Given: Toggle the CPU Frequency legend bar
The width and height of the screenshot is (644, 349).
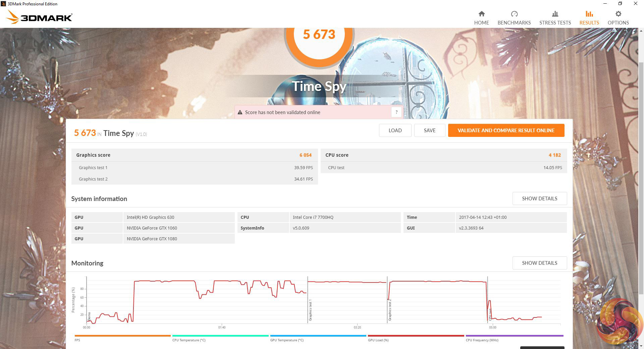Looking at the screenshot, I should (x=515, y=336).
